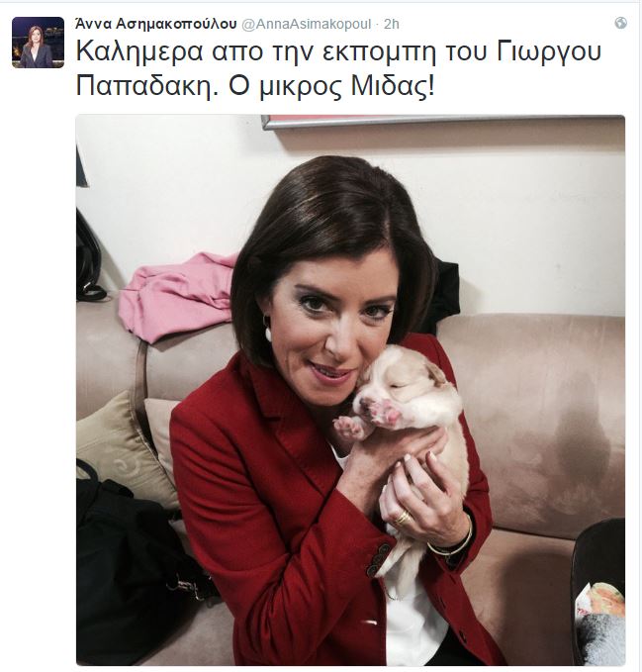
Task: Click the pearl earring in the photo
Action: 268,333
